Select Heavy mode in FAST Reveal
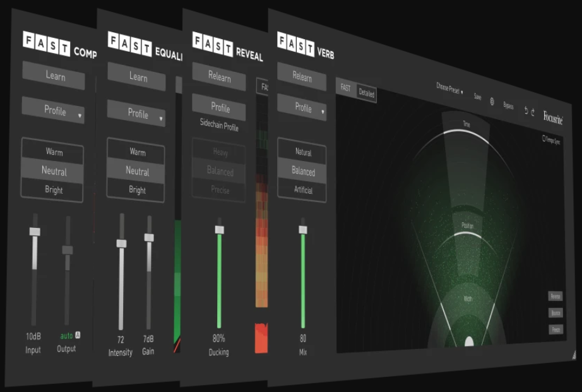This screenshot has width=582, height=392. (x=220, y=152)
